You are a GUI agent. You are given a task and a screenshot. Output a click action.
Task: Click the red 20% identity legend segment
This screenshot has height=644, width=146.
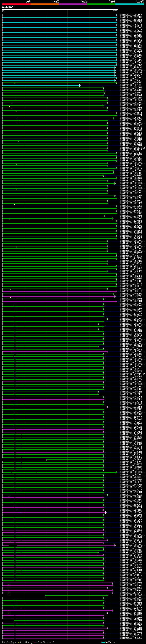(x=16, y=4)
